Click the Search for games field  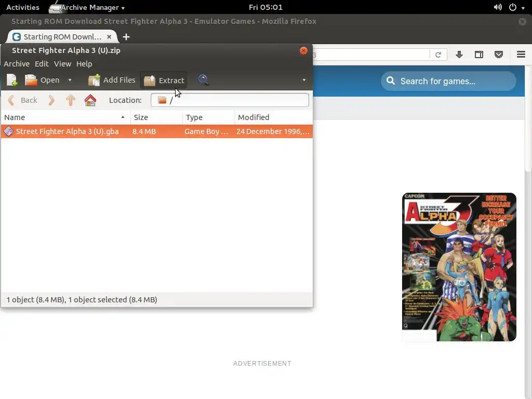pos(448,81)
